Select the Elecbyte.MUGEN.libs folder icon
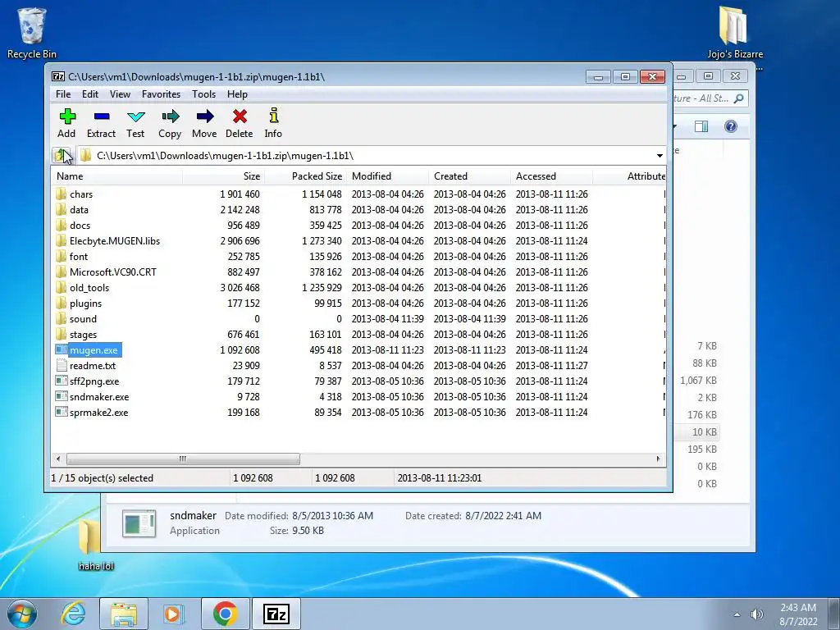Screen dimensions: 840x630 (61, 240)
